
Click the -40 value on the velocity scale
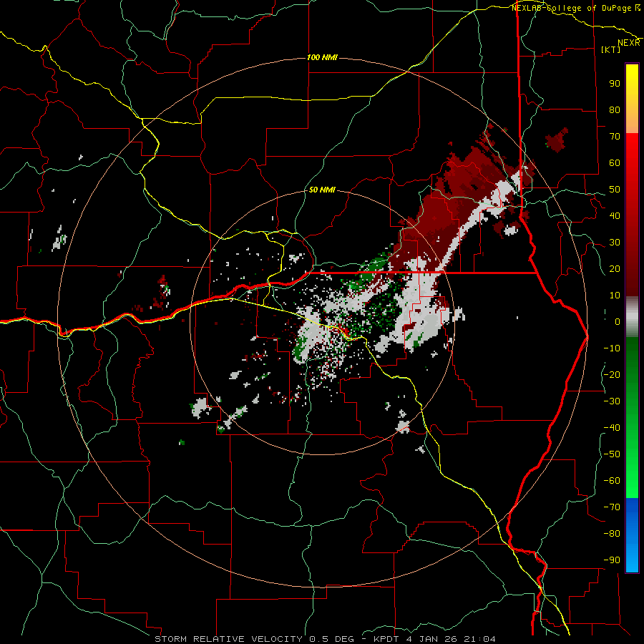tap(612, 428)
